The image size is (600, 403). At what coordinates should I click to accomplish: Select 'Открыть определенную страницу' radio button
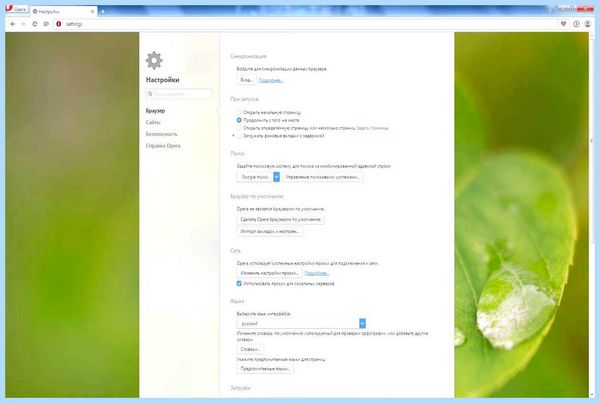(x=239, y=128)
